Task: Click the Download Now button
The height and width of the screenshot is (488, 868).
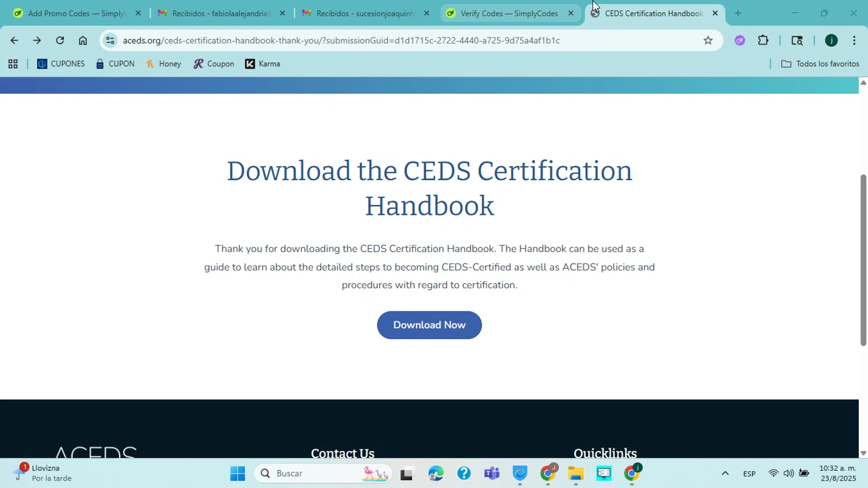Action: coord(429,325)
